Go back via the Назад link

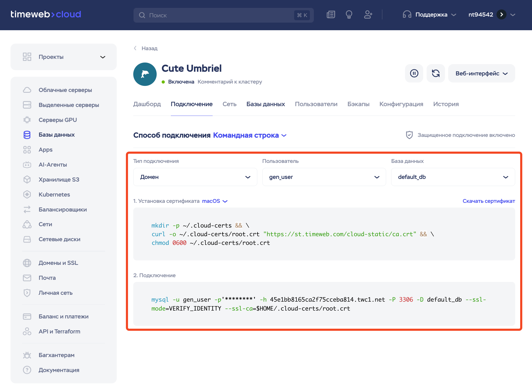pyautogui.click(x=146, y=48)
